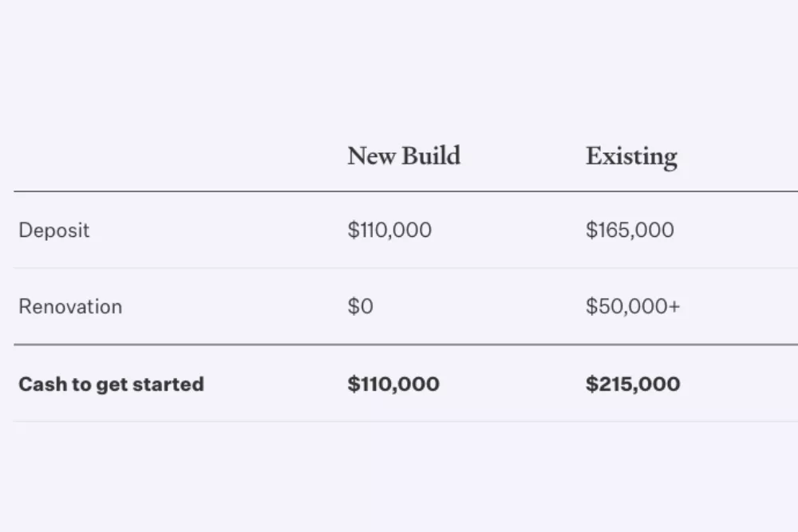Click the $165,000 Existing deposit value
Viewport: 798px width, 532px height.
pyautogui.click(x=630, y=231)
